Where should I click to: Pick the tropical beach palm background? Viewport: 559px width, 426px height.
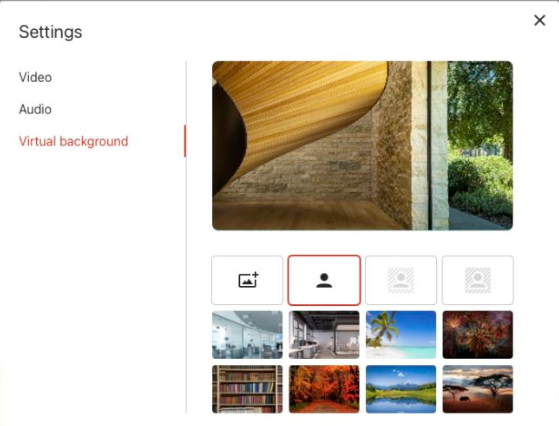pyautogui.click(x=401, y=335)
